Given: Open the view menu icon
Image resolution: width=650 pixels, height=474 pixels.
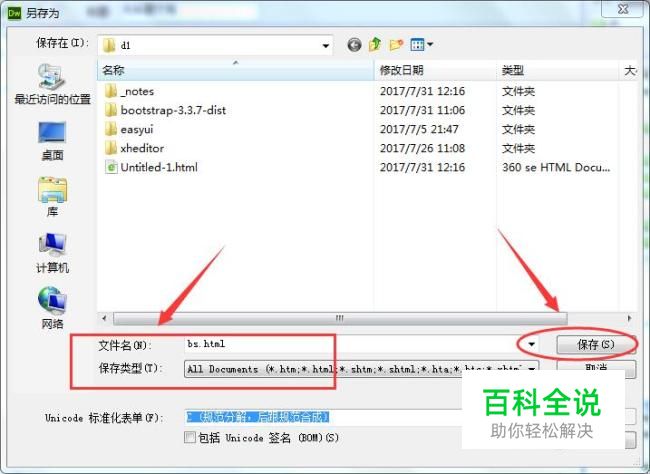Looking at the screenshot, I should [x=421, y=44].
